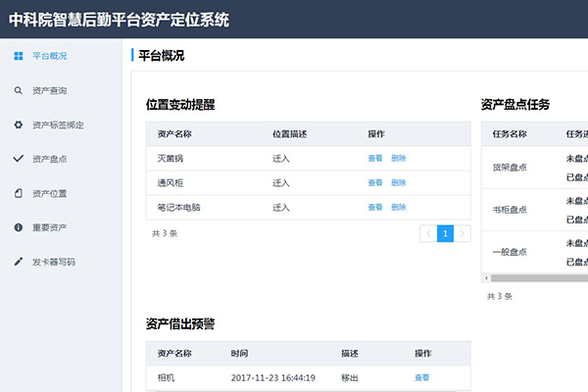The width and height of the screenshot is (588, 392).
Task: Select page 1 in the pagination
Action: coord(445,233)
